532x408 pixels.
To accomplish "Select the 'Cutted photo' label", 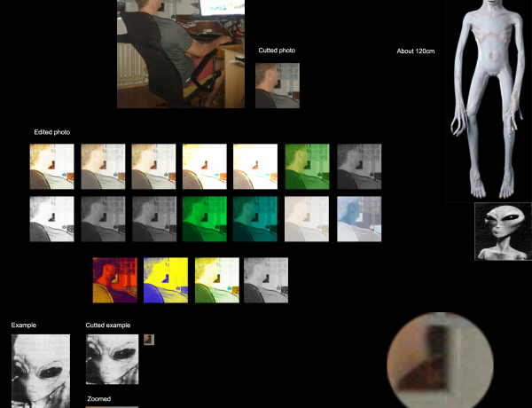I will click(x=277, y=51).
